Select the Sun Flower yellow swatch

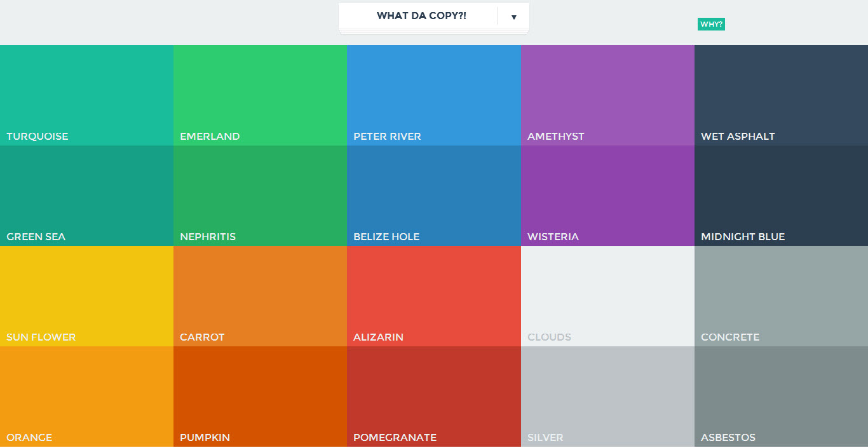coord(86,296)
